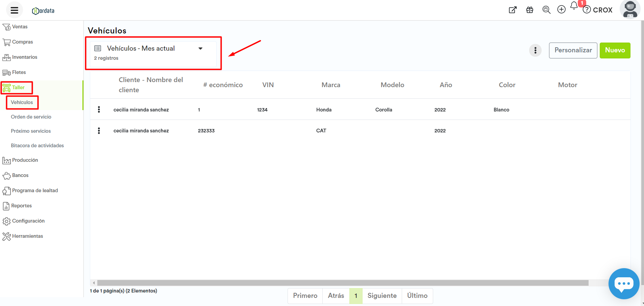Go to Configuración in the sidebar

(x=28, y=221)
